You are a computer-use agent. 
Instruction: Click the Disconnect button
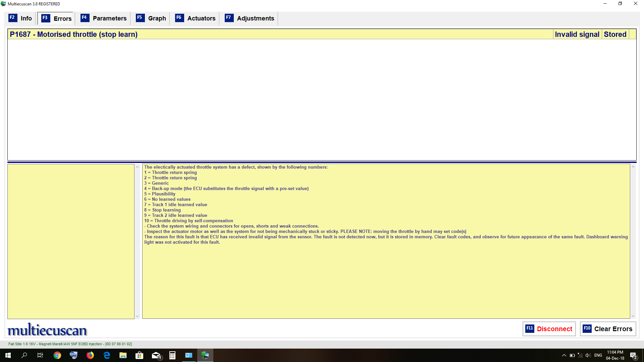[x=549, y=329]
